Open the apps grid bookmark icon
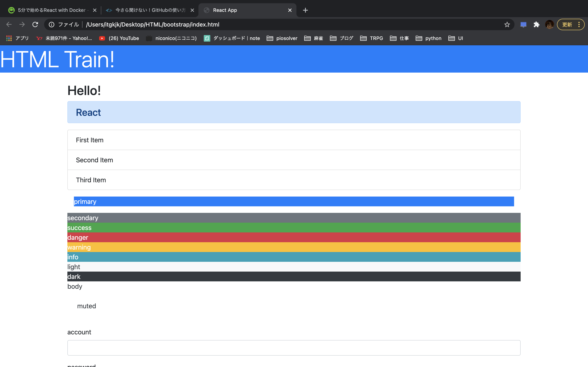The image size is (588, 367). (9, 38)
